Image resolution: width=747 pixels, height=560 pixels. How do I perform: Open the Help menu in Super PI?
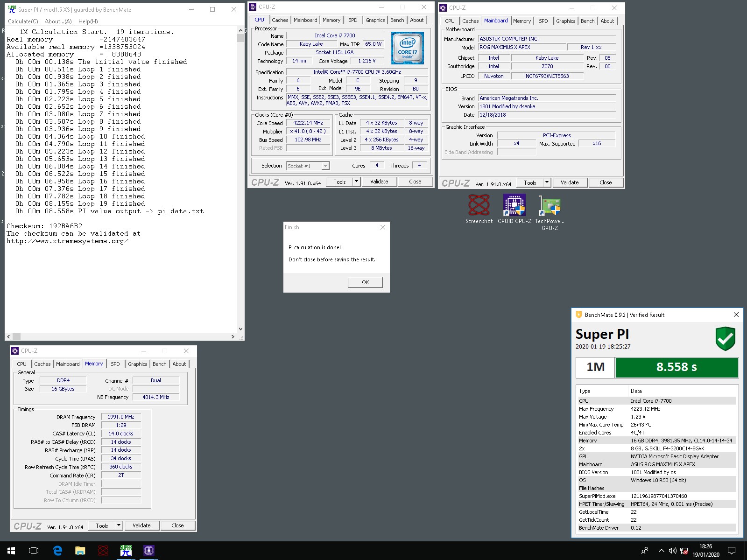88,21
